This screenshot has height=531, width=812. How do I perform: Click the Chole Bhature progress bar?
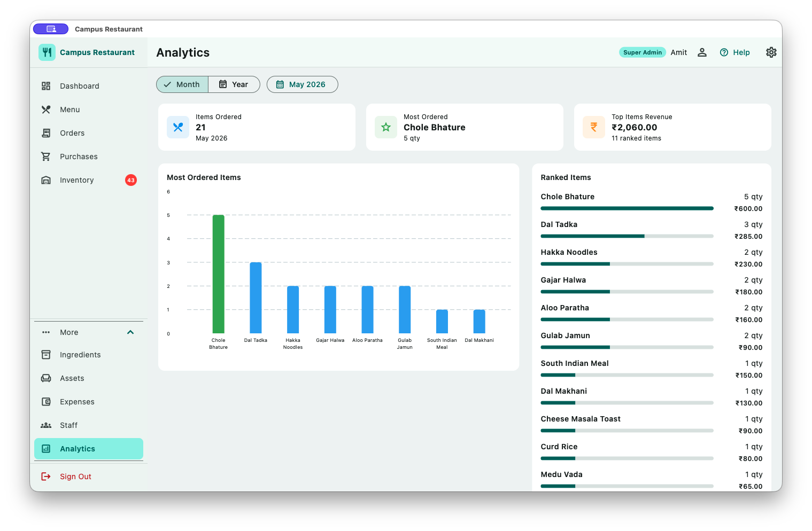point(627,208)
